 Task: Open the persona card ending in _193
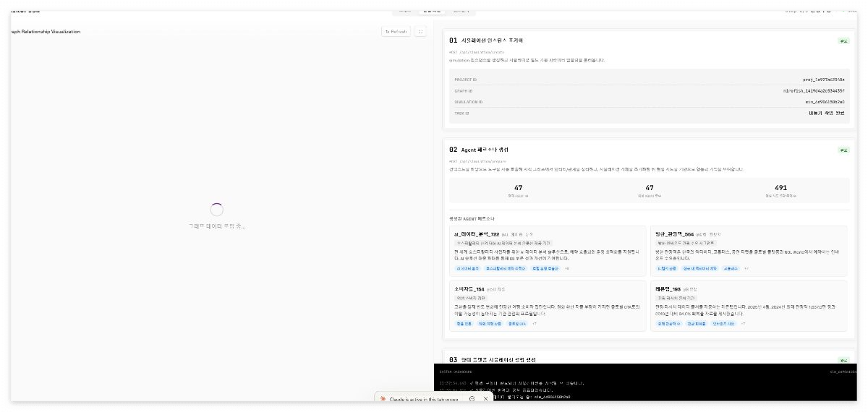[x=748, y=306]
